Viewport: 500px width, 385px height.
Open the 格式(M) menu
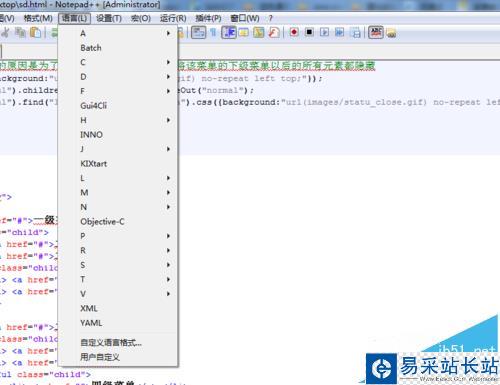pyautogui.click(x=38, y=18)
